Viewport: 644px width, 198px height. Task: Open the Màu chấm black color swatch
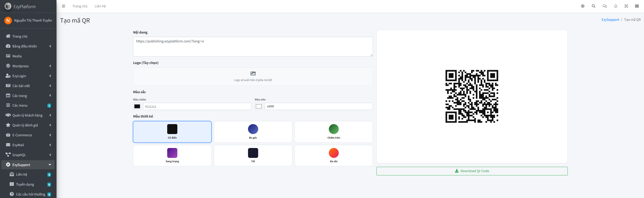[x=137, y=106]
